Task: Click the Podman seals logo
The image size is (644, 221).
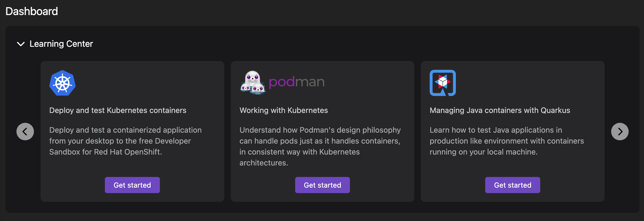Action: (252, 83)
